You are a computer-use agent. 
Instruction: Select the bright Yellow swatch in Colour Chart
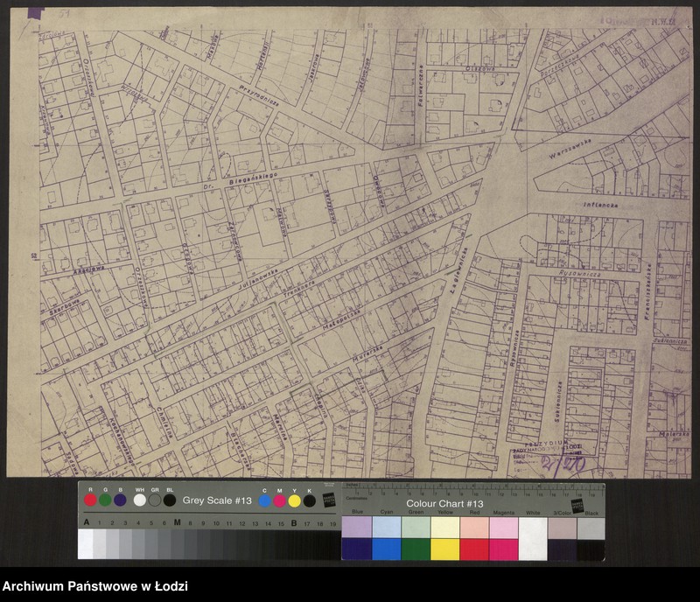tap(444, 549)
